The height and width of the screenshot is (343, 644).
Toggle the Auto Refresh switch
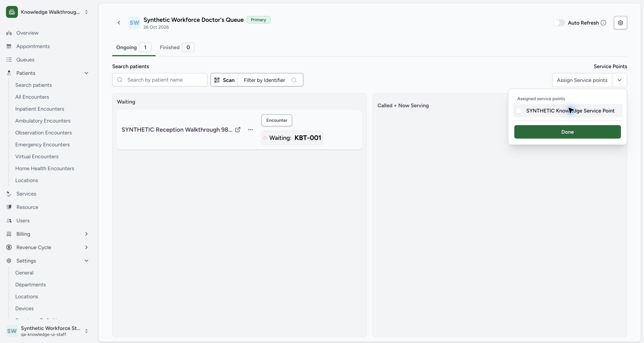click(559, 23)
